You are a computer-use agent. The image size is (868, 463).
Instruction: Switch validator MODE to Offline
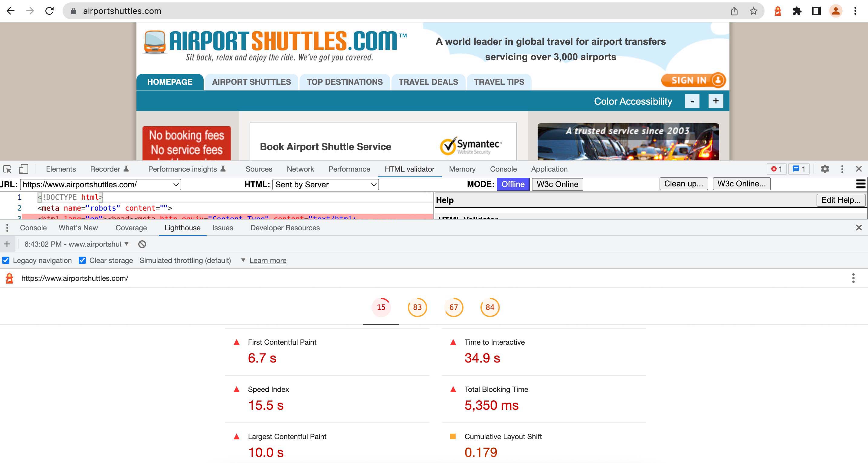coord(513,184)
